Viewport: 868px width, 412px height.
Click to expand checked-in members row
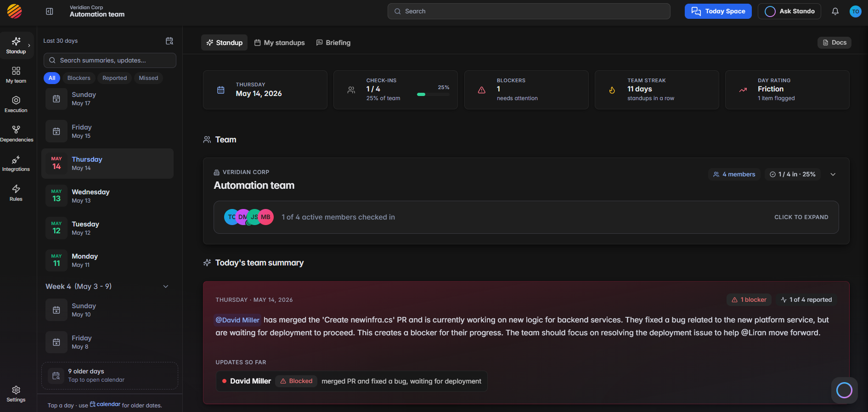pos(526,217)
